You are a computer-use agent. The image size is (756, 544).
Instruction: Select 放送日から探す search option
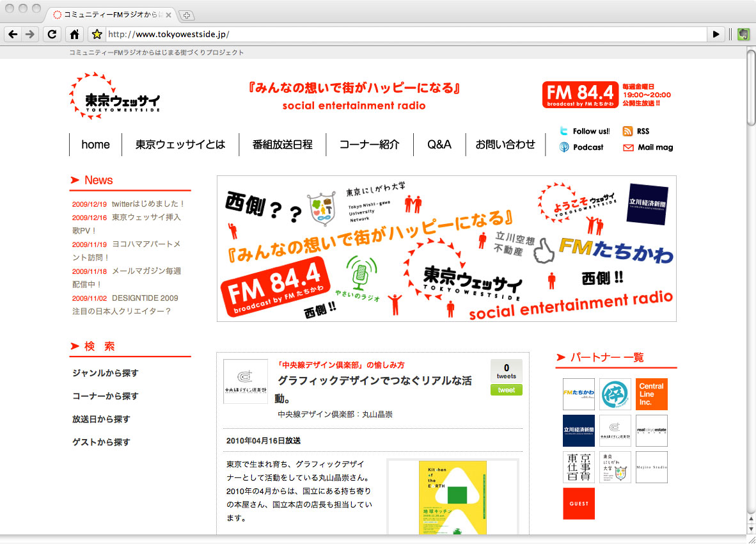point(101,419)
